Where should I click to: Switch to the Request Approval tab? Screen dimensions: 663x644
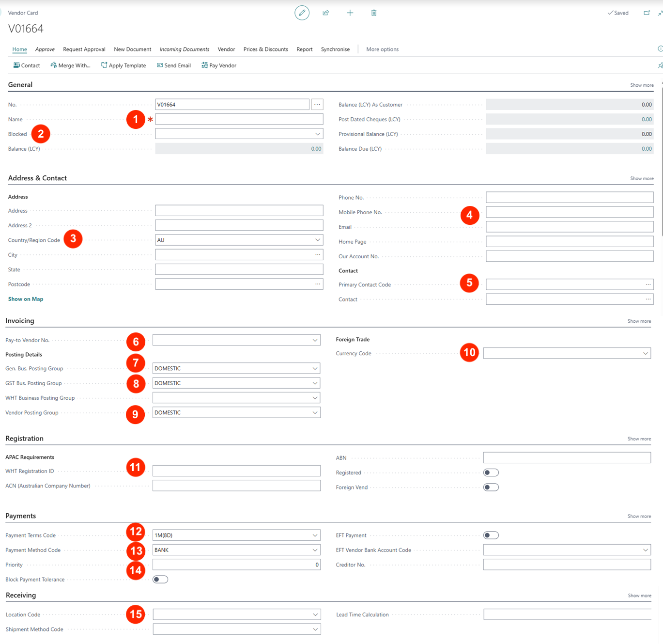click(x=84, y=49)
